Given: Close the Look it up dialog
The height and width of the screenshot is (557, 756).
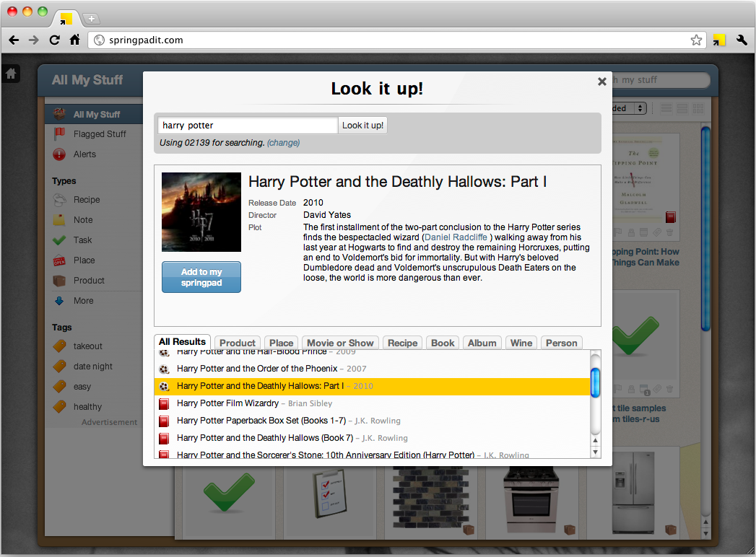Looking at the screenshot, I should [x=601, y=82].
